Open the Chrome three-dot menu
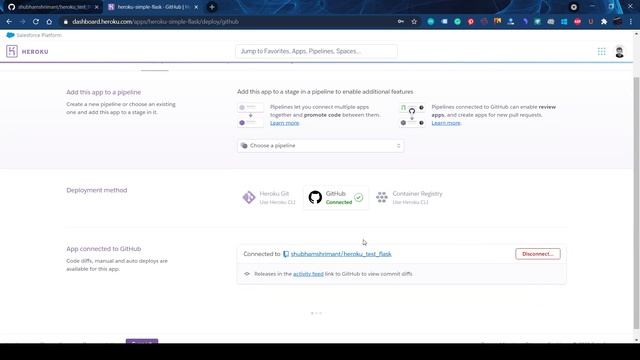 [631, 22]
